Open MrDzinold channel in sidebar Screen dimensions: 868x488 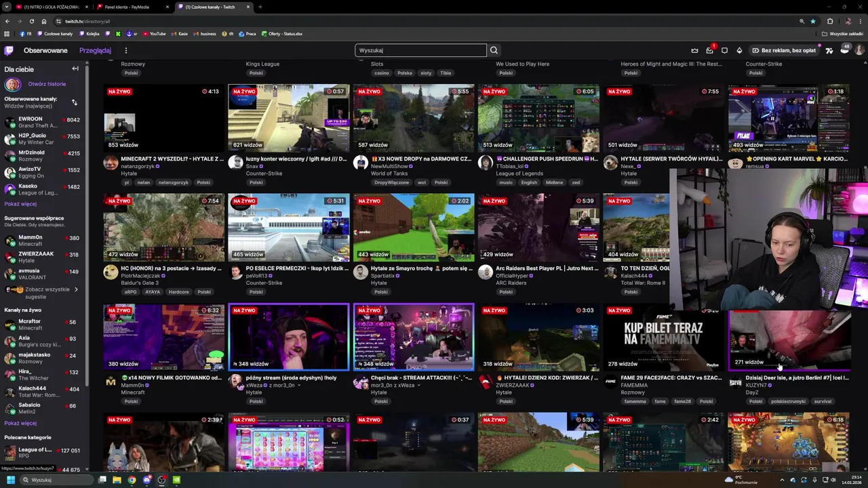click(43, 156)
